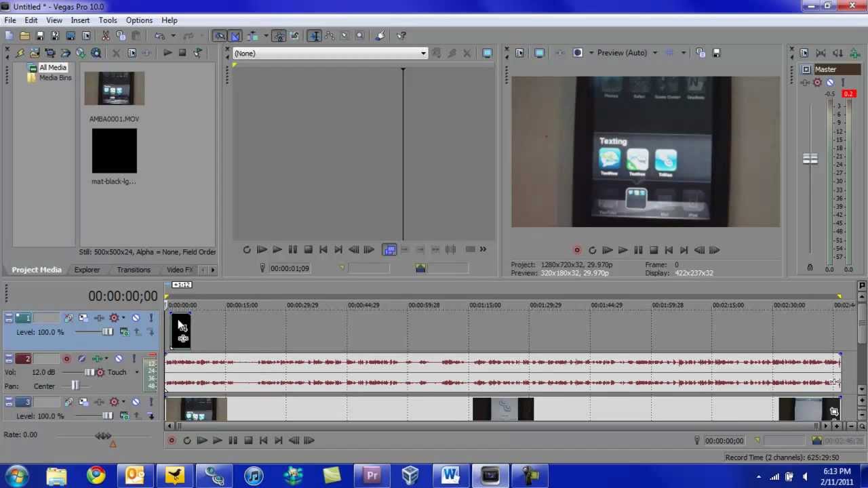Switch to the Transitions tab
The height and width of the screenshot is (488, 868).
click(134, 270)
